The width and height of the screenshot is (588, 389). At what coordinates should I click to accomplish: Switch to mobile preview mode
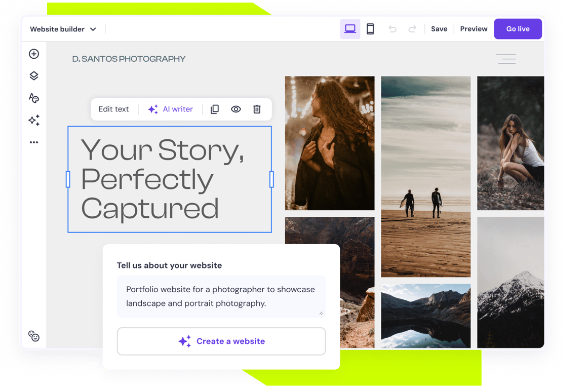[x=370, y=28]
